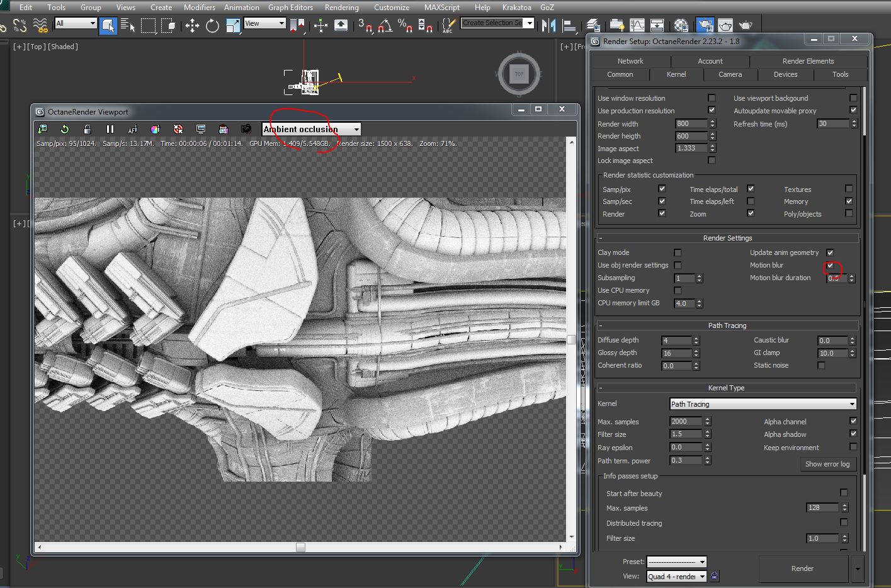Screen dimensions: 891x588
Task: Activate the AF autofocus picker icon
Action: [132, 129]
